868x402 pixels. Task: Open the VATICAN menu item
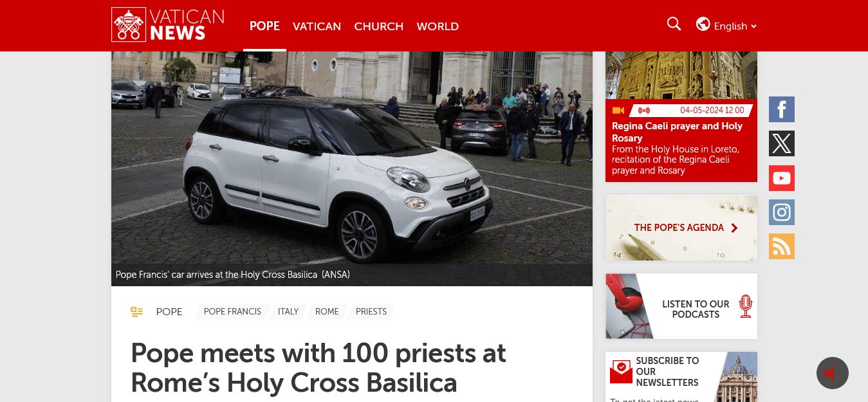point(317,26)
